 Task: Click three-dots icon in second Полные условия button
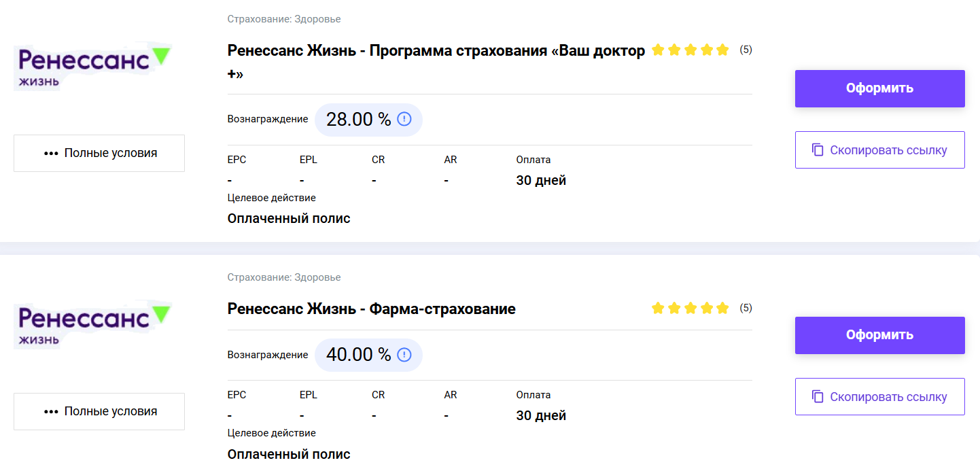click(51, 412)
